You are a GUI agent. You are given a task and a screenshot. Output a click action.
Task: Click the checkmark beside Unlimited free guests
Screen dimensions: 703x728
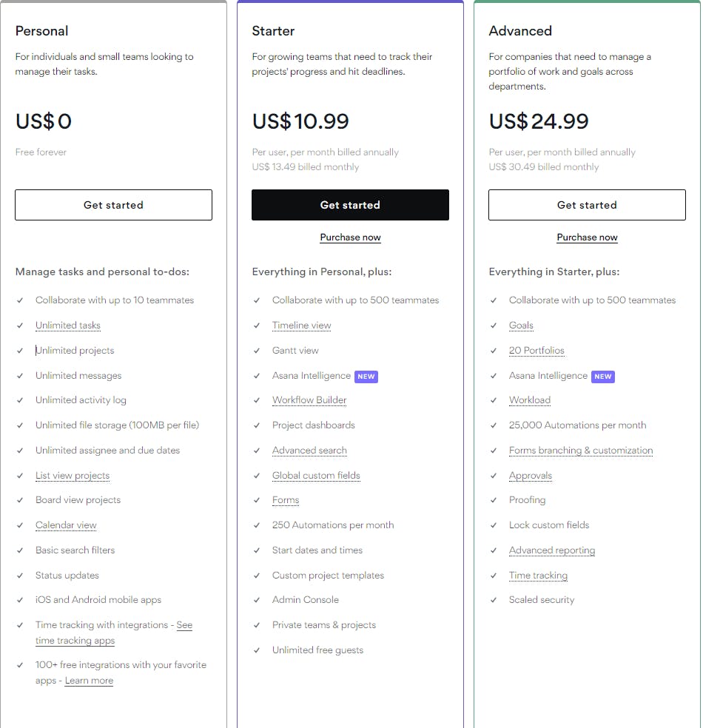257,650
